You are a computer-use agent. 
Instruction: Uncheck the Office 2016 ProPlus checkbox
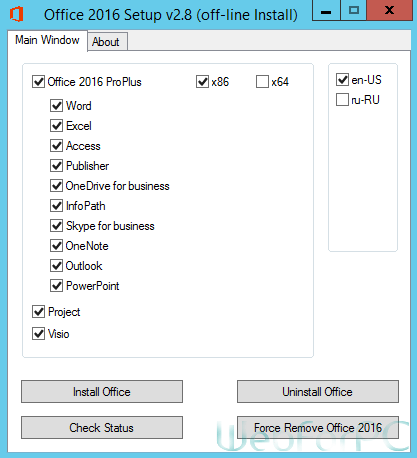(39, 82)
